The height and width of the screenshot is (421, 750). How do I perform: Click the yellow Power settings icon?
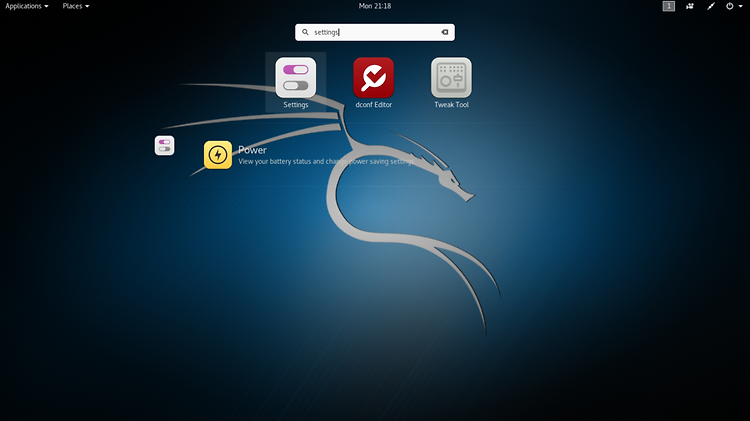tap(218, 155)
